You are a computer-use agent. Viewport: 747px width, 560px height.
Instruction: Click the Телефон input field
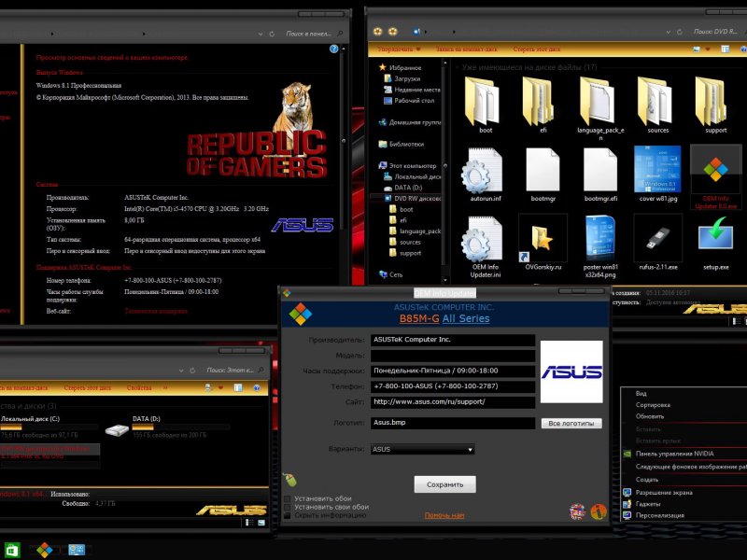(453, 386)
